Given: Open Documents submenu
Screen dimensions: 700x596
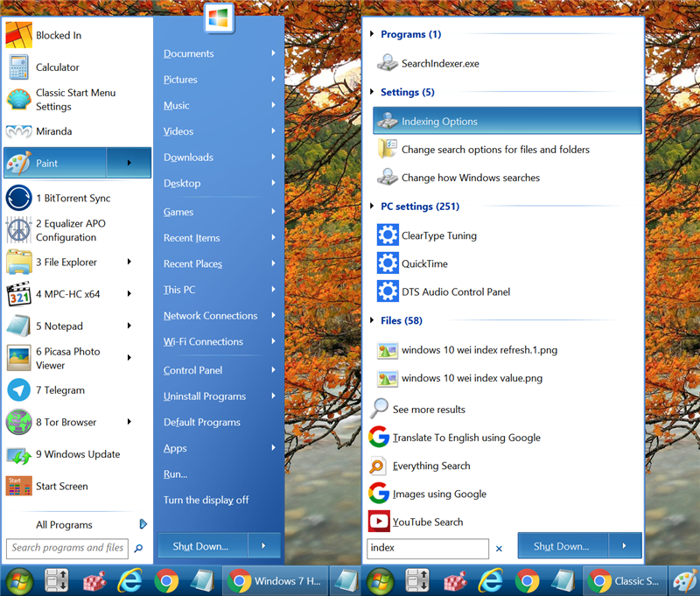Looking at the screenshot, I should 219,53.
